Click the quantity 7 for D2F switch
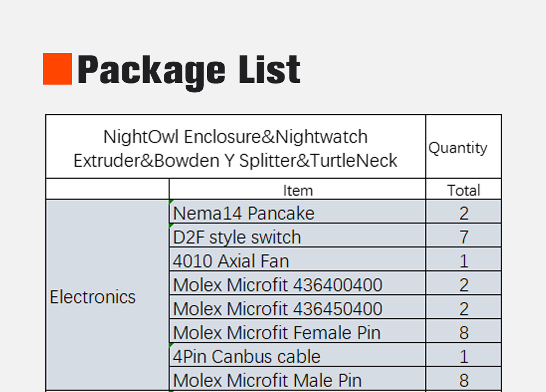The height and width of the screenshot is (392, 546). click(x=464, y=237)
